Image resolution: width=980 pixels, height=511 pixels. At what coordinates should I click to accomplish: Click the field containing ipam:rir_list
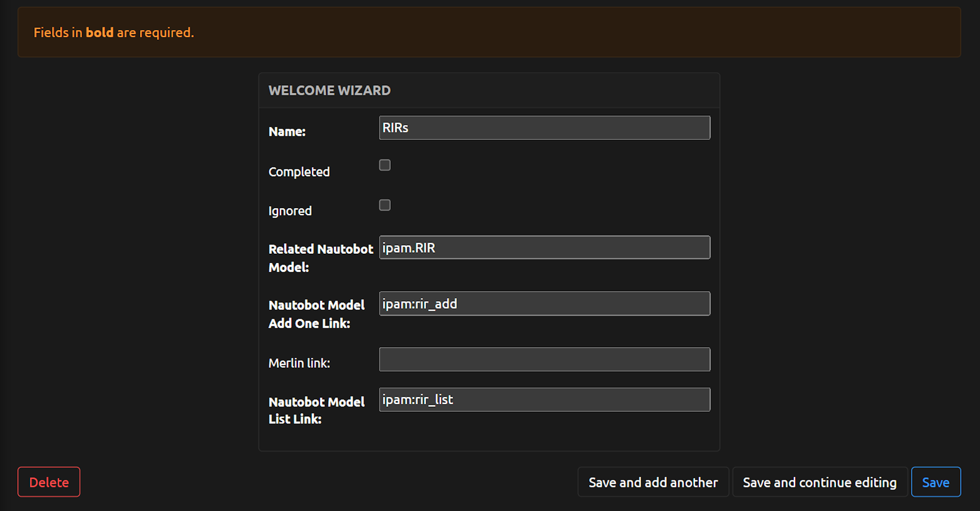pos(544,400)
